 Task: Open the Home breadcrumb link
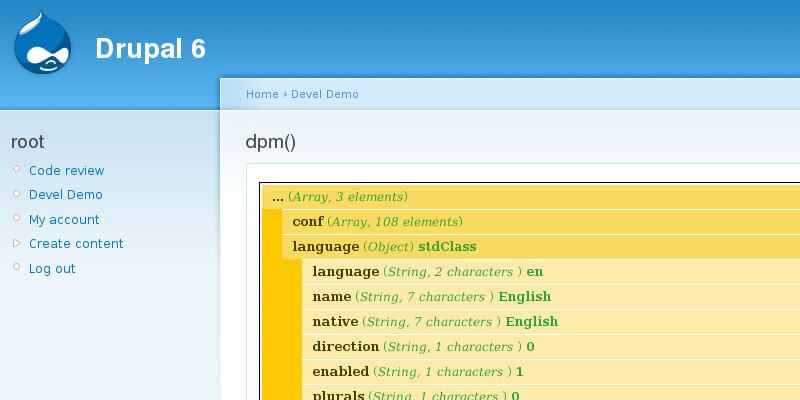click(262, 94)
